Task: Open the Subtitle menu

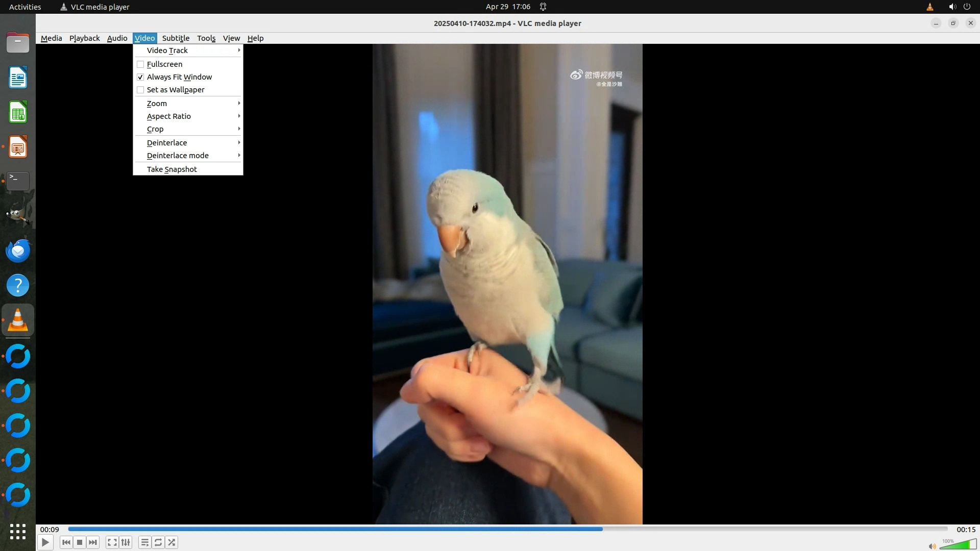Action: click(176, 38)
